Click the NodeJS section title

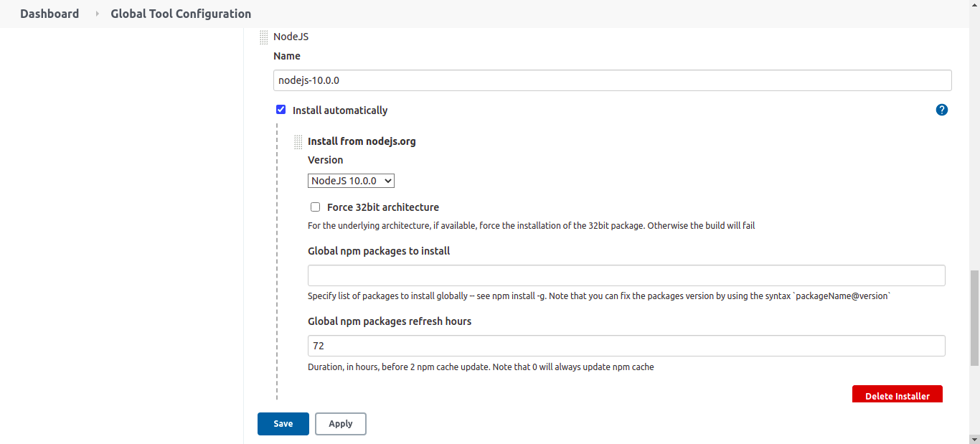(x=291, y=37)
